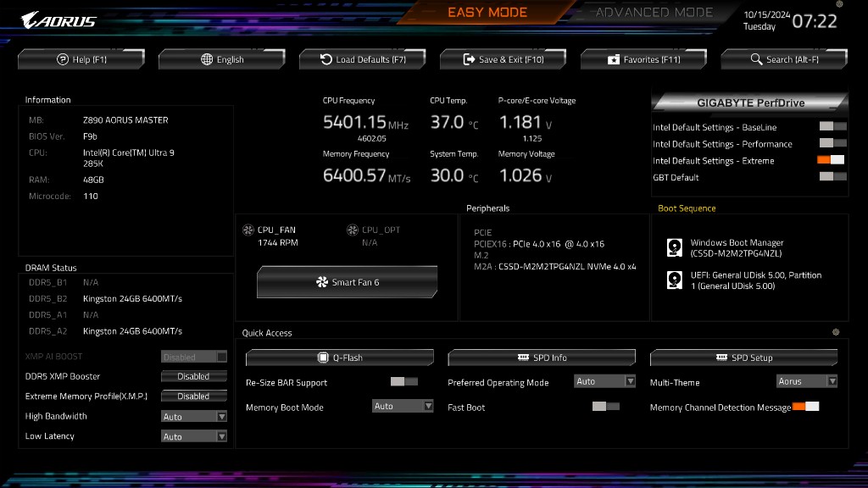This screenshot has height=488, width=868.
Task: Open Smart Fan 6 settings
Action: point(347,282)
